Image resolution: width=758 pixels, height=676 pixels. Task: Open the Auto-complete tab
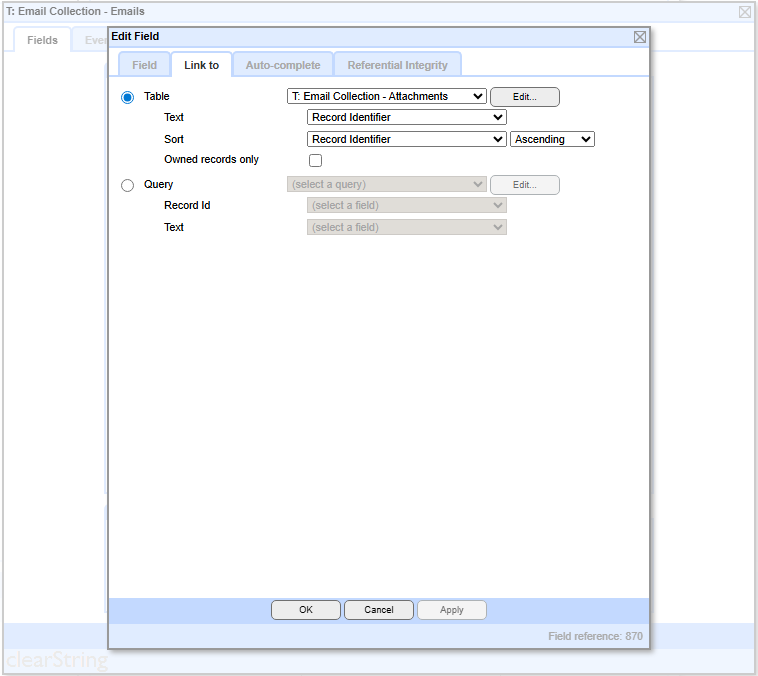[283, 65]
